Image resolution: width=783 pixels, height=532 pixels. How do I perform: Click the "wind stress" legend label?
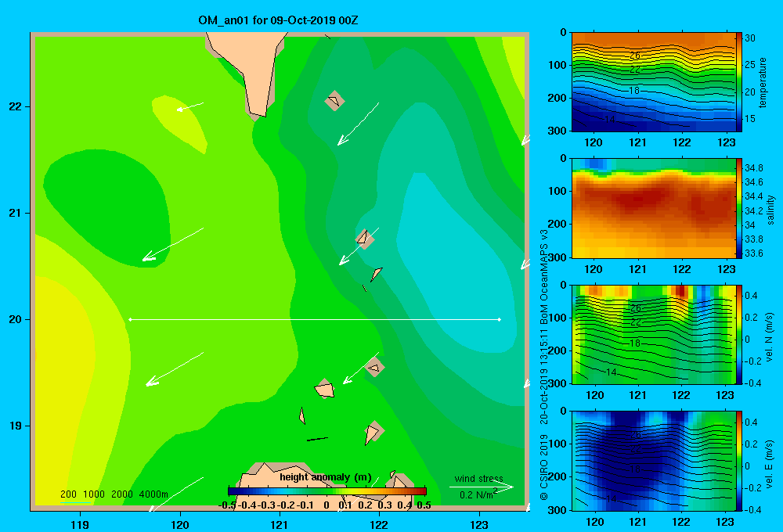(479, 479)
